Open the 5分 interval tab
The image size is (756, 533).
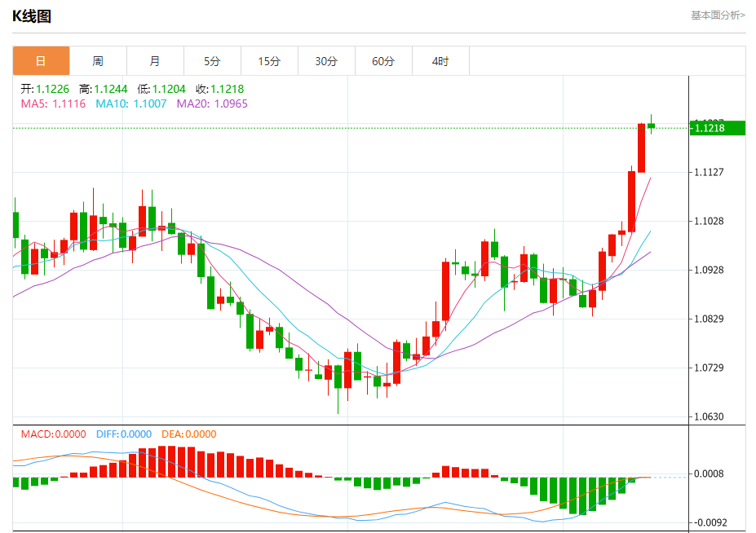(212, 61)
